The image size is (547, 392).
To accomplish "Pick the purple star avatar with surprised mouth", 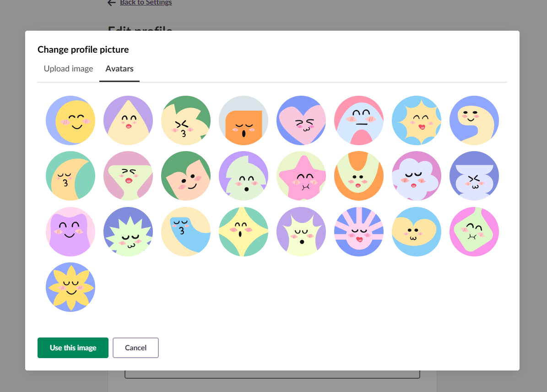I will [x=301, y=231].
